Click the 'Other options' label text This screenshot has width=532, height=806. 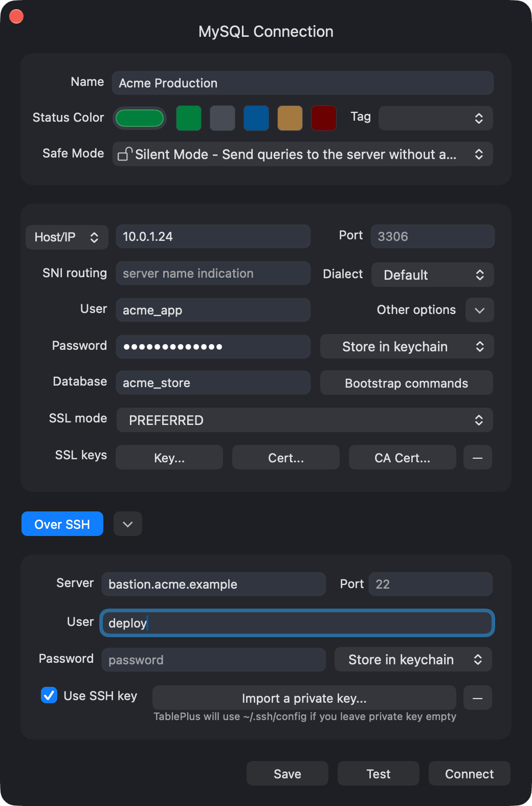click(x=416, y=310)
